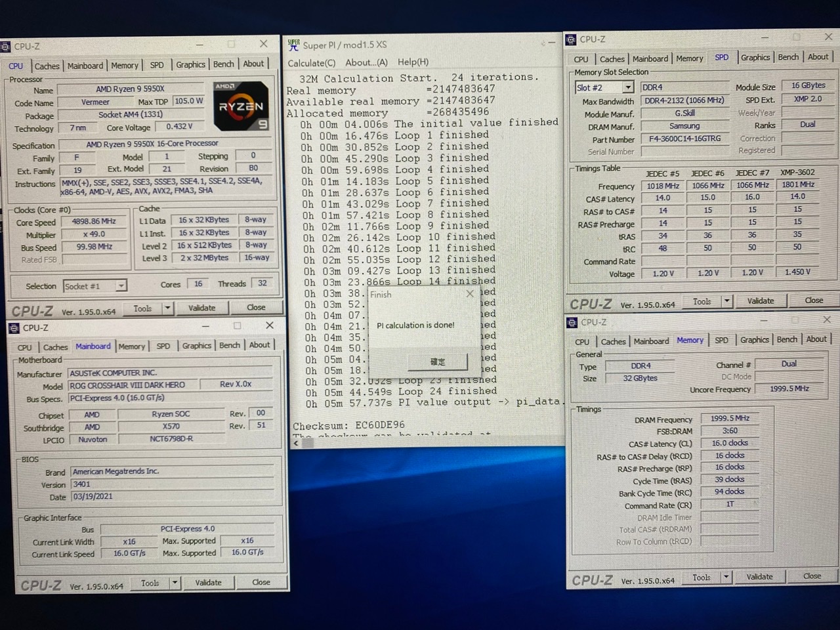The height and width of the screenshot is (630, 840).
Task: Open the Socket #1 selection dropdown
Action: click(121, 286)
